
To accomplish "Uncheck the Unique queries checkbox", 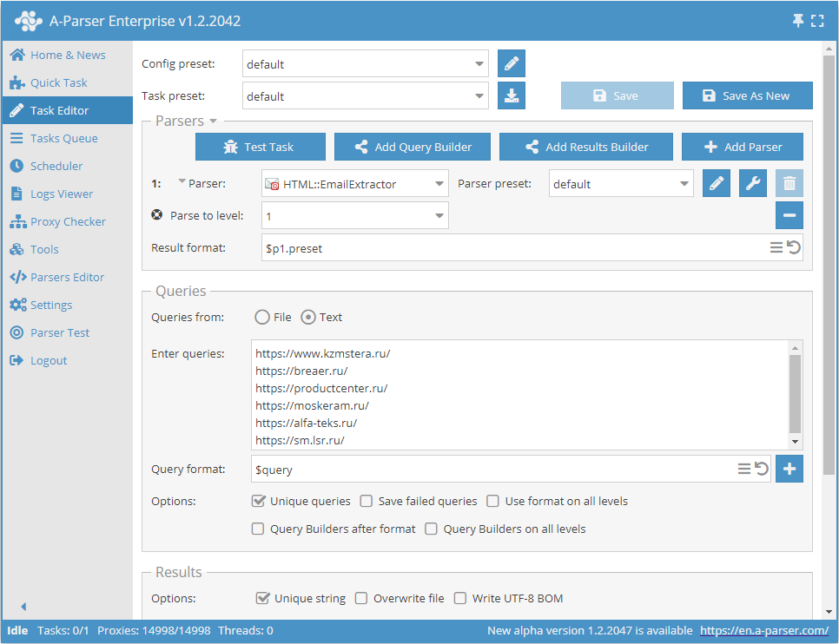I will [x=258, y=501].
